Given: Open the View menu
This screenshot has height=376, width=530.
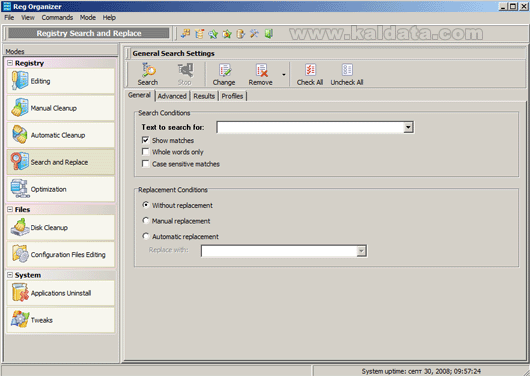Looking at the screenshot, I should (28, 18).
